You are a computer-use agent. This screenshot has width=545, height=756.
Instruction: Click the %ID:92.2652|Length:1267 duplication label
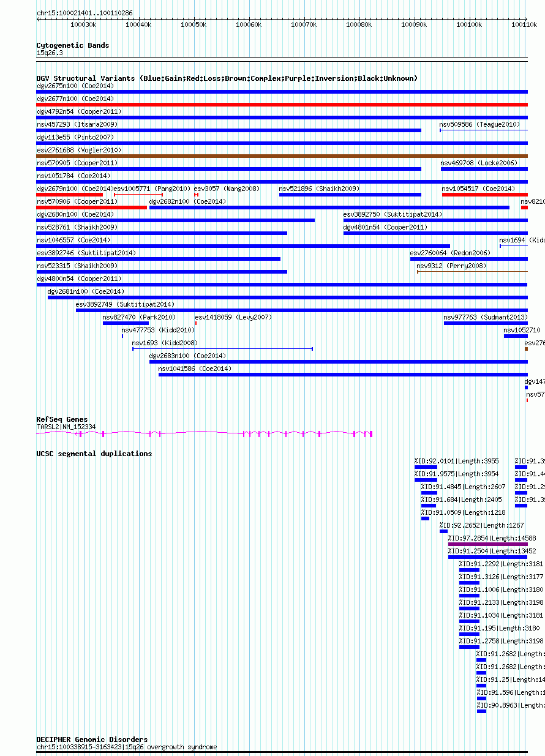pos(482,525)
